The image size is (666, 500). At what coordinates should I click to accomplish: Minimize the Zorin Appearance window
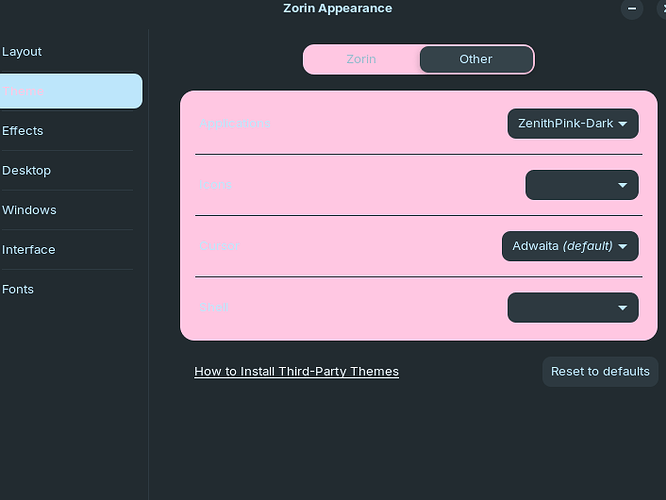pyautogui.click(x=632, y=8)
